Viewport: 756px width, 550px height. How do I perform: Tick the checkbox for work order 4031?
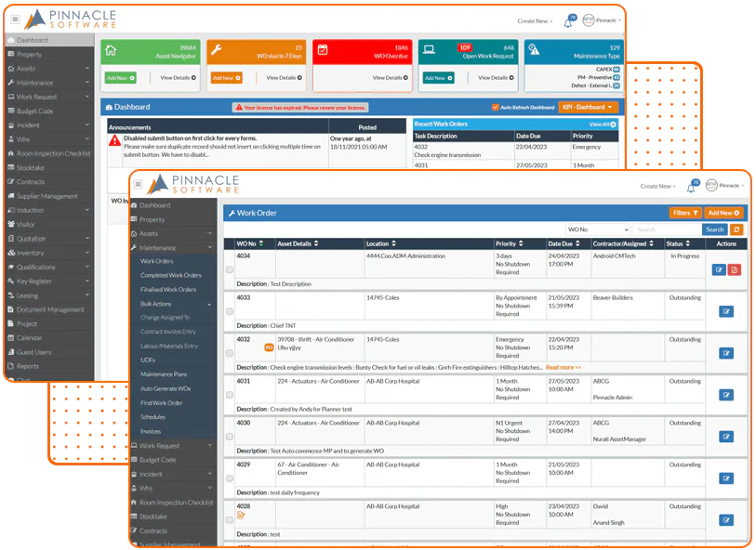click(230, 395)
